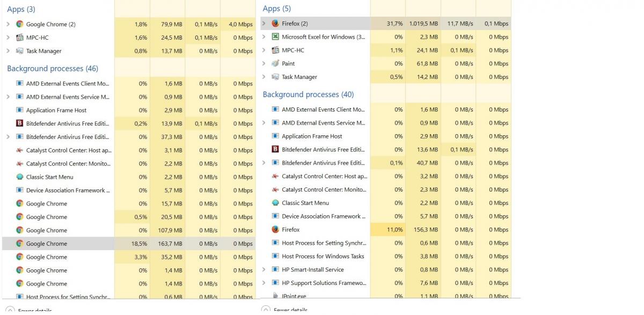Click Task Manager icon in the Apps (3) list

[20, 51]
